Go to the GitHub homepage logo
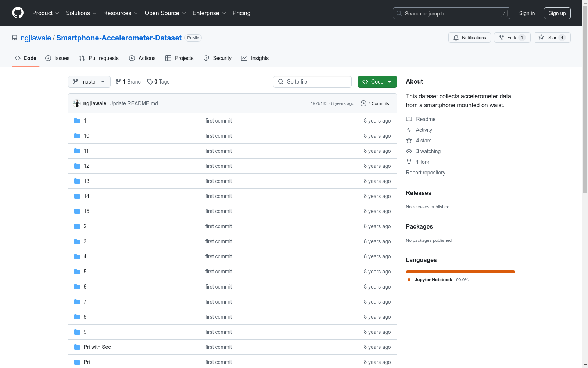Image resolution: width=588 pixels, height=368 pixels. click(18, 13)
